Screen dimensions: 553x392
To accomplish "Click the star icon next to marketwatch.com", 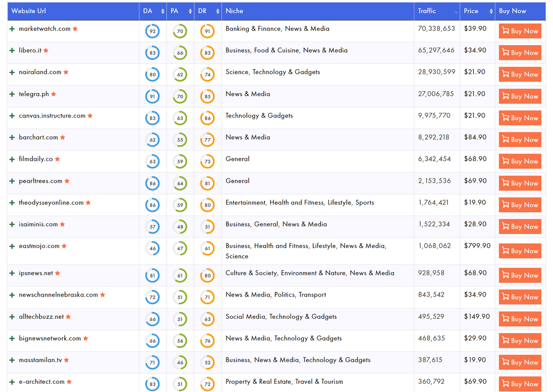I will click(75, 29).
